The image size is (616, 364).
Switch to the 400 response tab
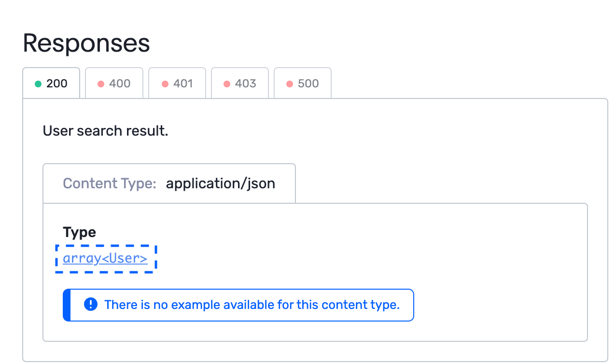(114, 84)
